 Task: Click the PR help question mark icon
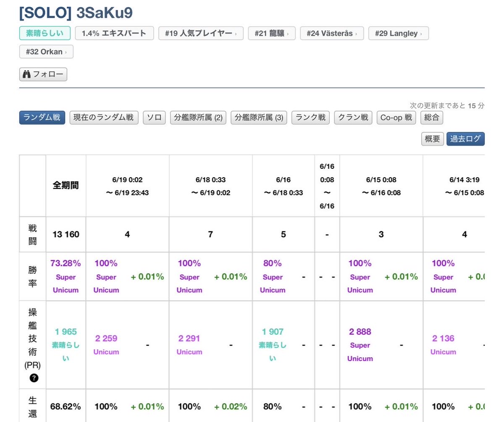click(34, 378)
